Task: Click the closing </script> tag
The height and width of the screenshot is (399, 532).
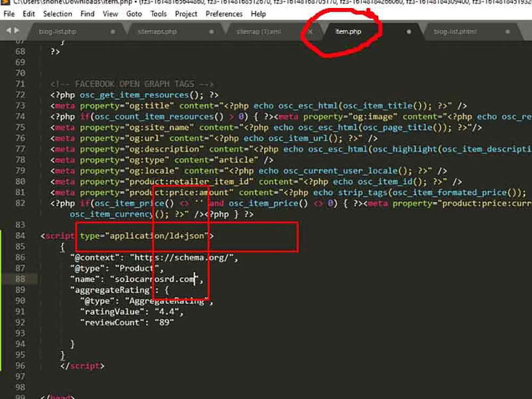Action: point(82,366)
